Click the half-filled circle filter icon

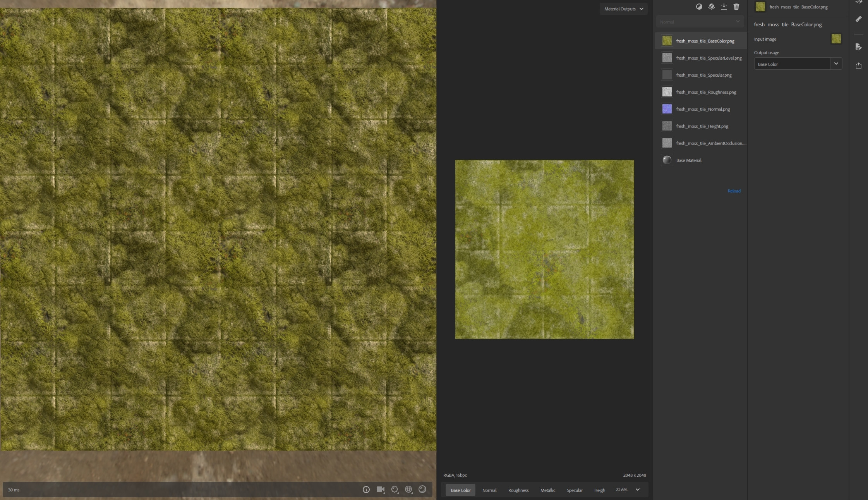(x=699, y=7)
